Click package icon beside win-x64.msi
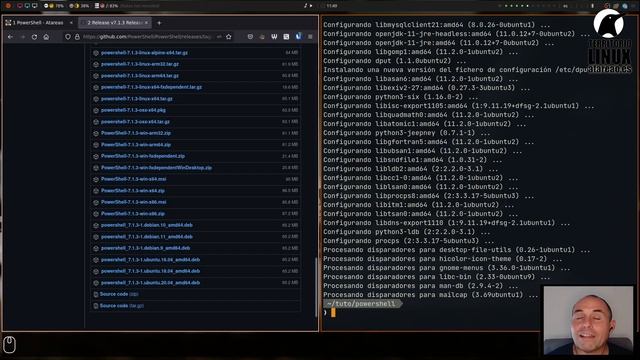The height and width of the screenshot is (360, 640). pos(96,179)
